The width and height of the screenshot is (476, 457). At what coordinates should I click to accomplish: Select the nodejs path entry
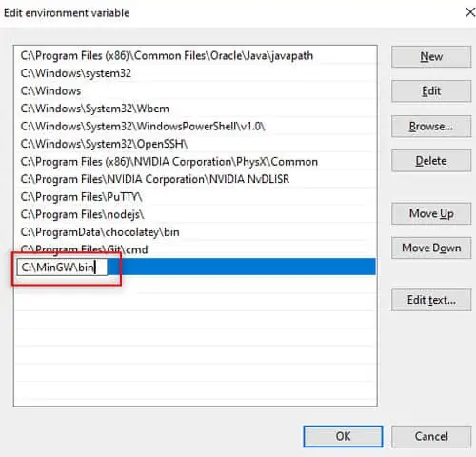point(195,214)
